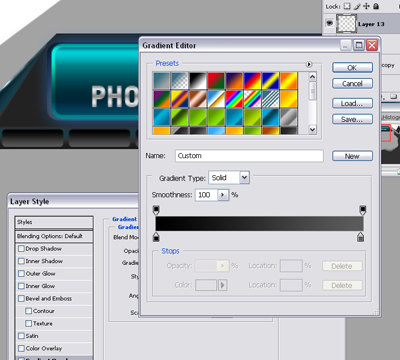Enable the Inner Shadow checkbox
The height and width of the screenshot is (360, 400).
[x=21, y=261]
